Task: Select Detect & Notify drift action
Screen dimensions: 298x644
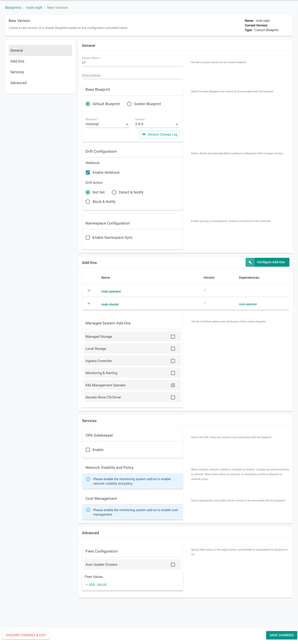Action: click(x=114, y=192)
